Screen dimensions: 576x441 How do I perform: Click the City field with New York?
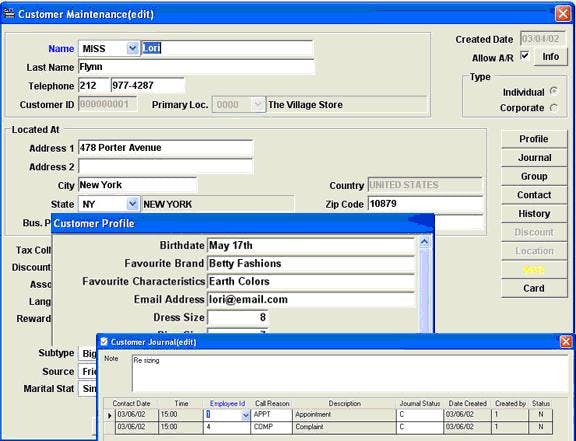point(138,185)
